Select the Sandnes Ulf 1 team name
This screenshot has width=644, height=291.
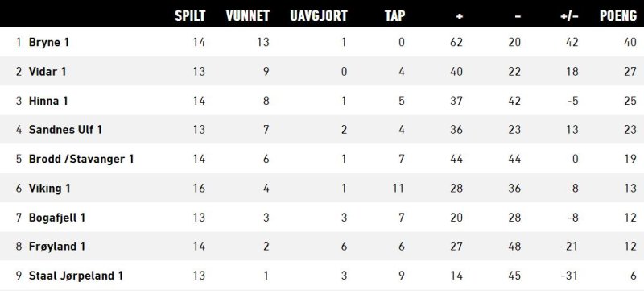65,130
